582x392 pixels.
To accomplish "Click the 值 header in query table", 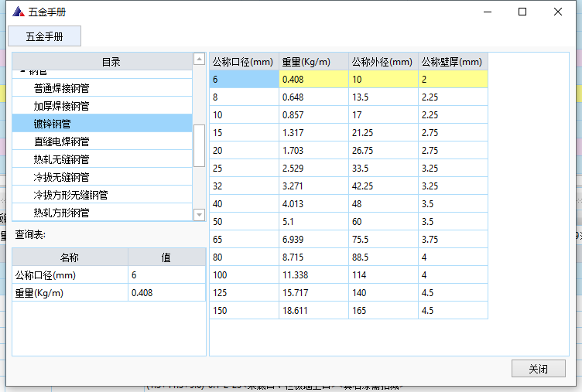I will pos(166,257).
